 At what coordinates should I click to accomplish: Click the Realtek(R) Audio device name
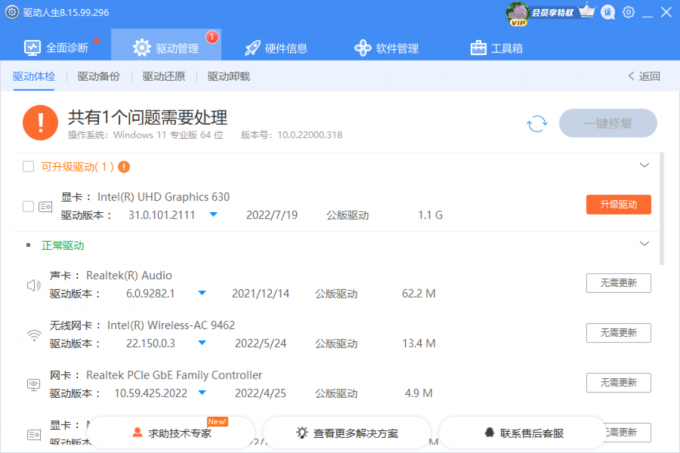[x=129, y=275]
